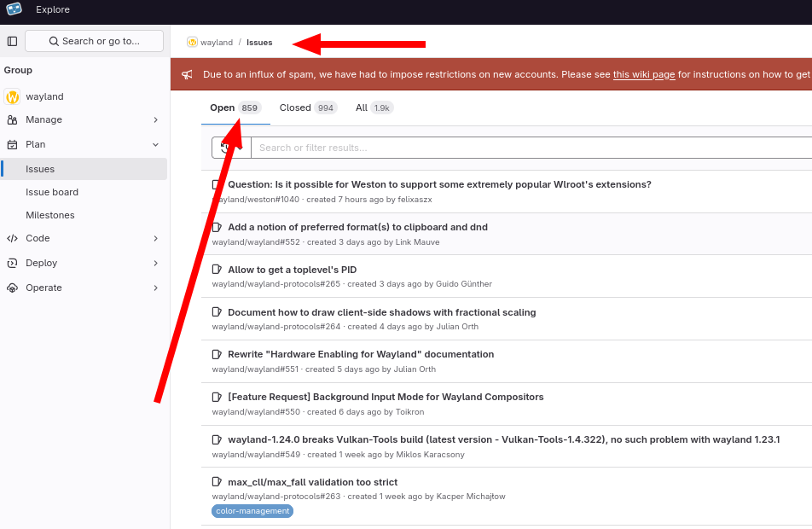The width and height of the screenshot is (812, 529).
Task: Click 'wayland/wayland#552' reference text
Action: (257, 242)
